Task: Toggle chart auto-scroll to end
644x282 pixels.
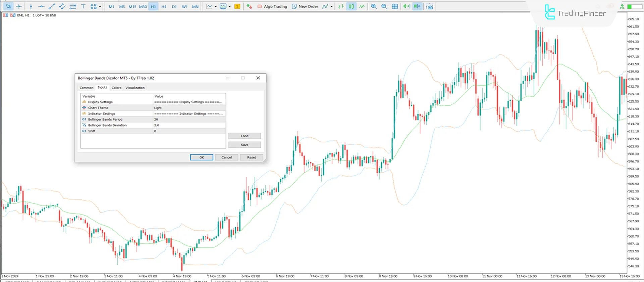Action: pyautogui.click(x=407, y=6)
